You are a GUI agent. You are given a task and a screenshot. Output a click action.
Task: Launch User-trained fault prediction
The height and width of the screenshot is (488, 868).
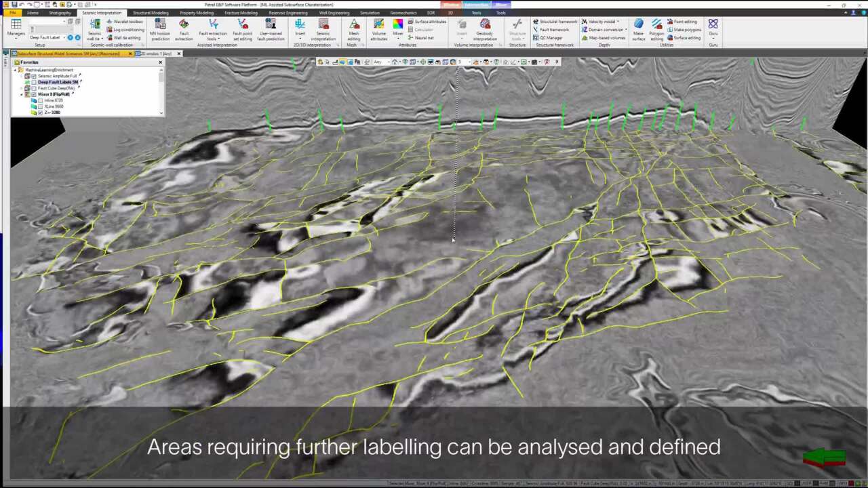pos(271,30)
